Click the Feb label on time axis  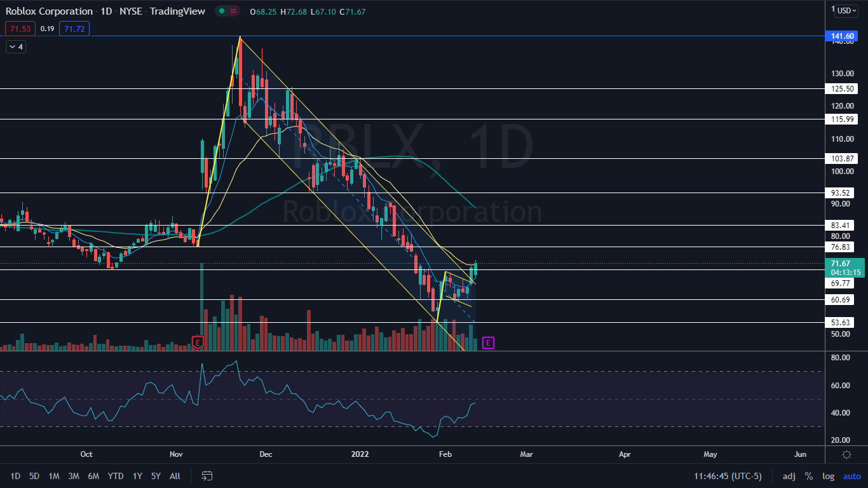[444, 454]
